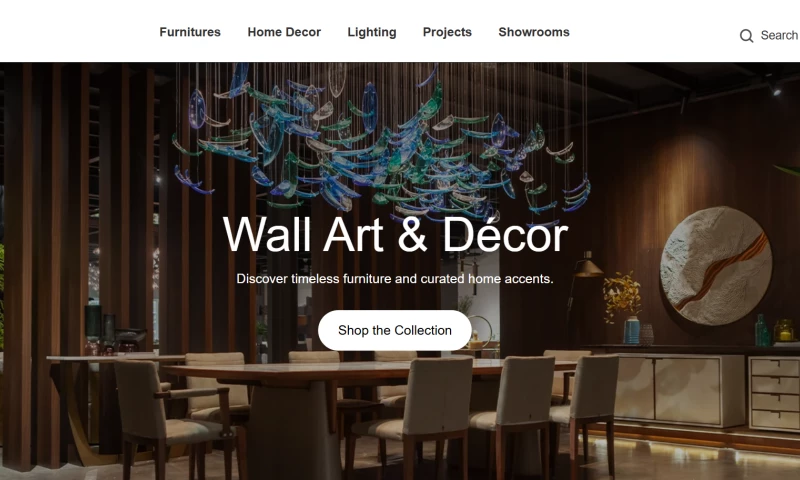
Task: Select the Wall Art & Décor heading
Action: [395, 234]
